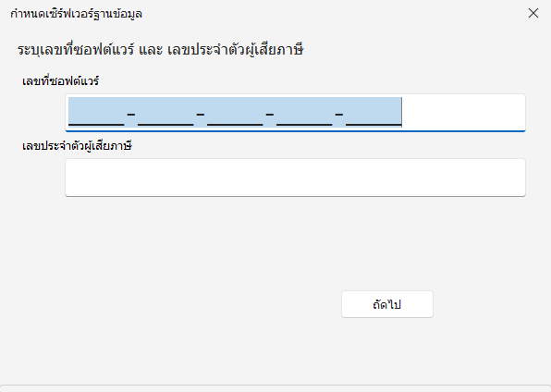Focus the เลขประจำตัวผู้เสียภาษี input field

295,178
